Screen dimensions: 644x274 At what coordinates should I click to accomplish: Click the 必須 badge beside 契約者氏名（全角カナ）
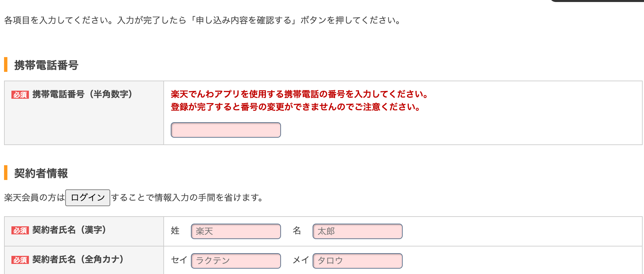20,260
